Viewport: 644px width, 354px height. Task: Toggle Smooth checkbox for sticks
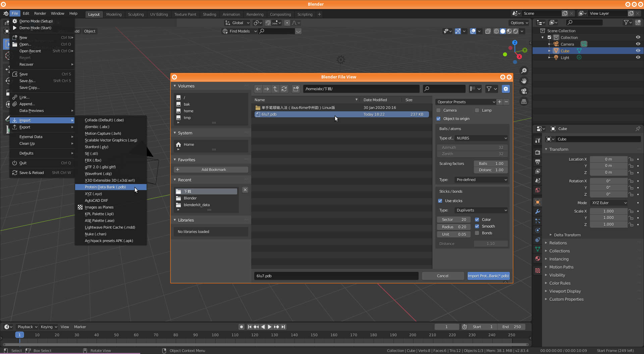click(477, 226)
